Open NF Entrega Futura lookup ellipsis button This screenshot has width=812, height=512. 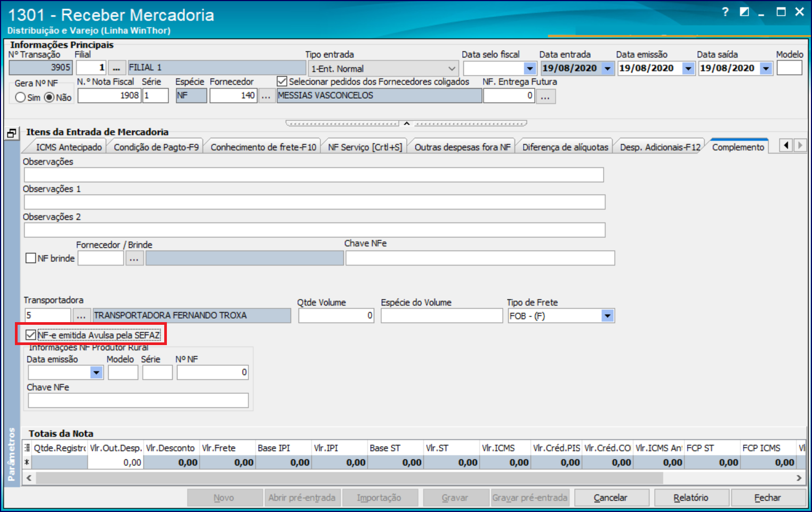[x=545, y=96]
